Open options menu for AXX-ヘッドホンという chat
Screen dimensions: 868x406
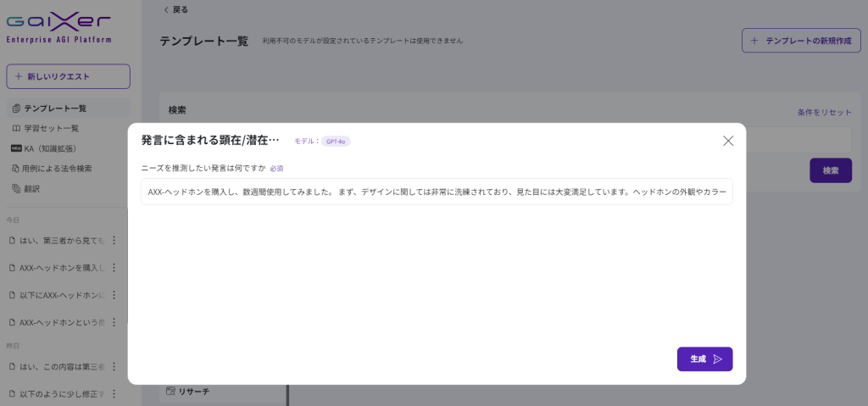point(114,322)
